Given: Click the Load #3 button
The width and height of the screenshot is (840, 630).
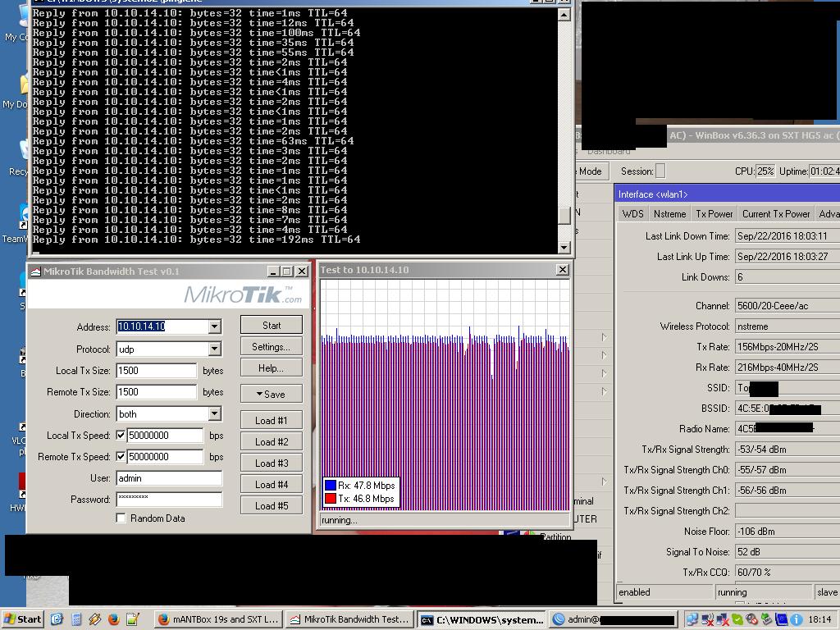Looking at the screenshot, I should click(x=271, y=463).
